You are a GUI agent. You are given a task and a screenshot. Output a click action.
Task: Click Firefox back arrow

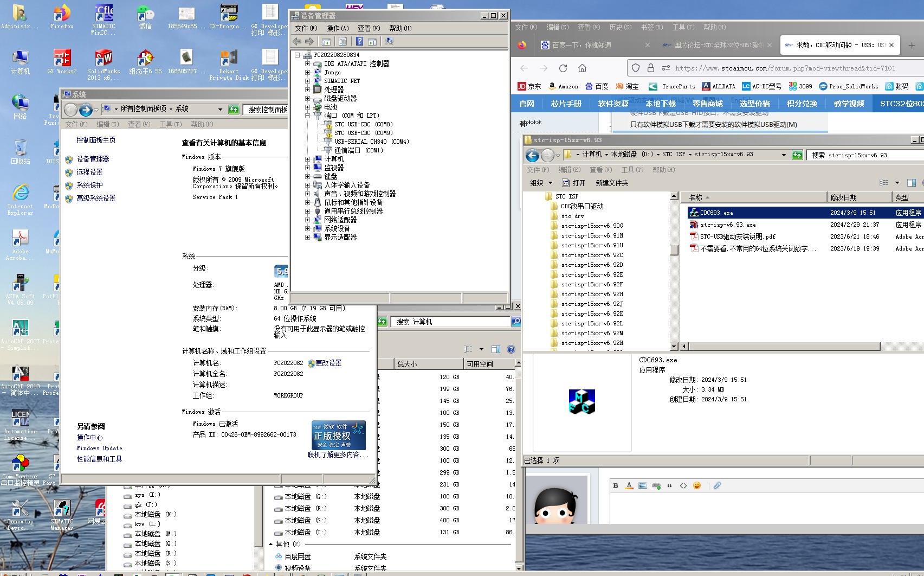click(524, 68)
